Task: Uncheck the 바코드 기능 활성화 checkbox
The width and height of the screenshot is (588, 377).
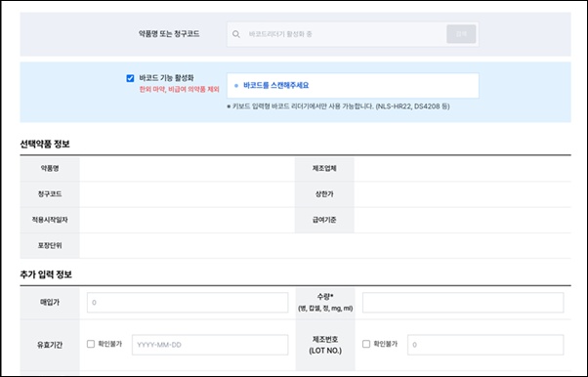Action: pos(130,78)
